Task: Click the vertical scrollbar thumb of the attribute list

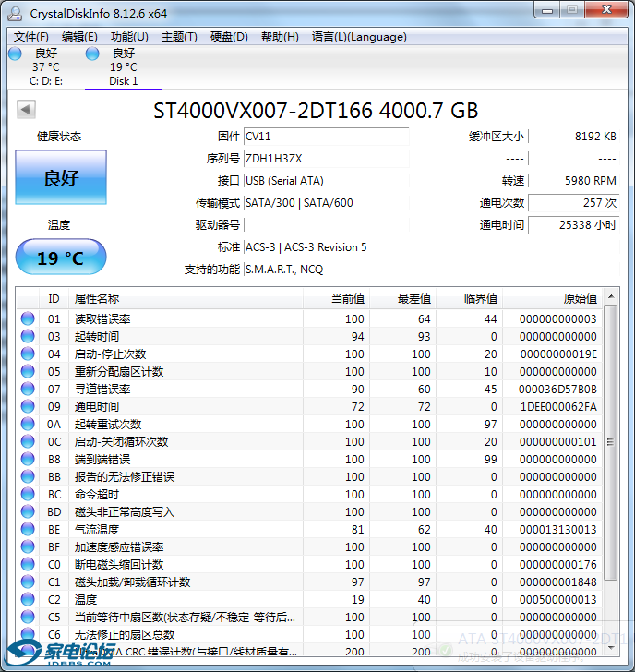Action: click(611, 442)
